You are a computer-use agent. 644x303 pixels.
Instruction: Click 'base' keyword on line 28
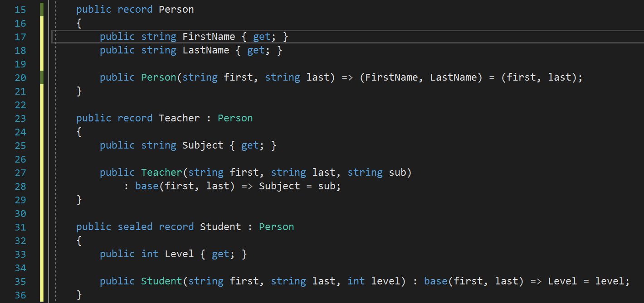(147, 186)
